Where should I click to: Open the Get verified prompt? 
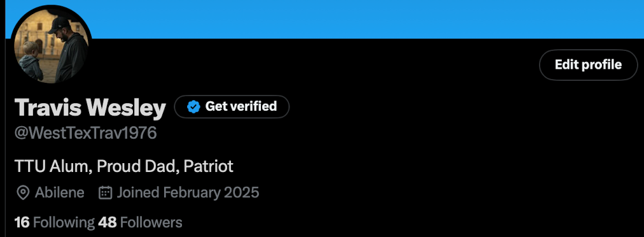[x=232, y=106]
